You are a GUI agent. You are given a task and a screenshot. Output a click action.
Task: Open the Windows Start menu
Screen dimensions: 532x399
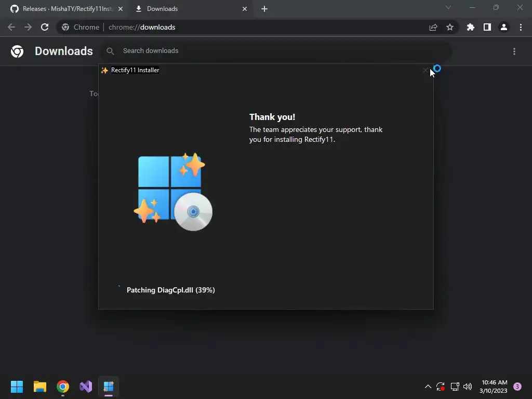pos(17,387)
